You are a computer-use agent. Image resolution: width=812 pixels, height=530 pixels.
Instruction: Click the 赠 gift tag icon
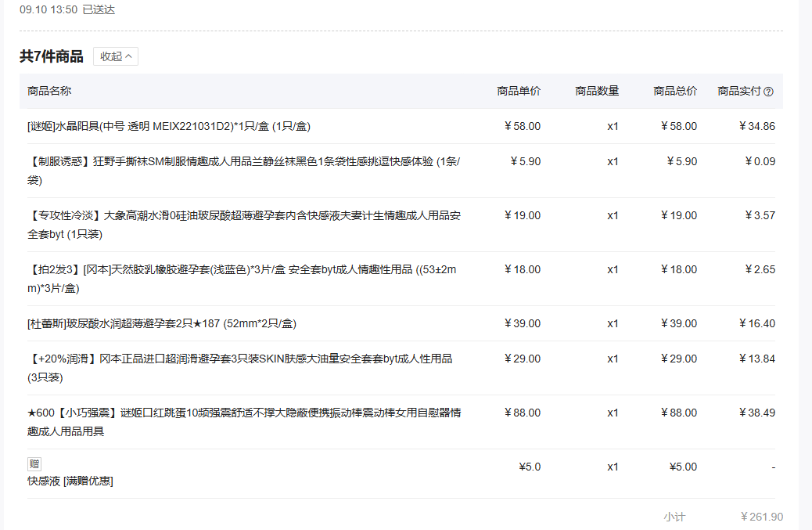[x=34, y=463]
